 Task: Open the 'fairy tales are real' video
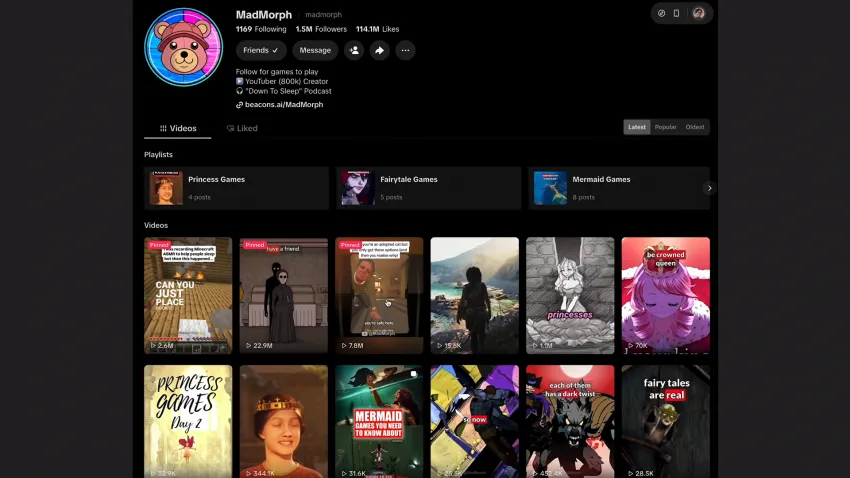pos(665,421)
